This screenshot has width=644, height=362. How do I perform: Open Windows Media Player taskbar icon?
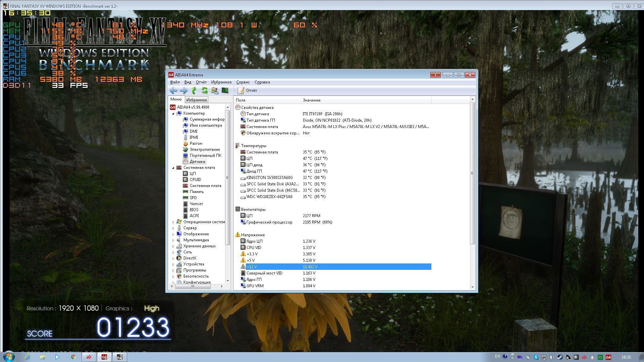pos(57,357)
